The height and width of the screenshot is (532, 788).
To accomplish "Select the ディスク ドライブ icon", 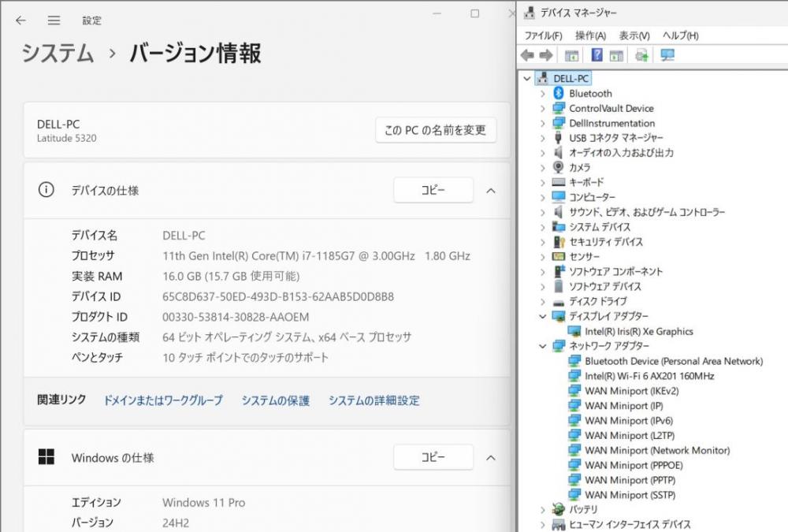I will coord(559,302).
